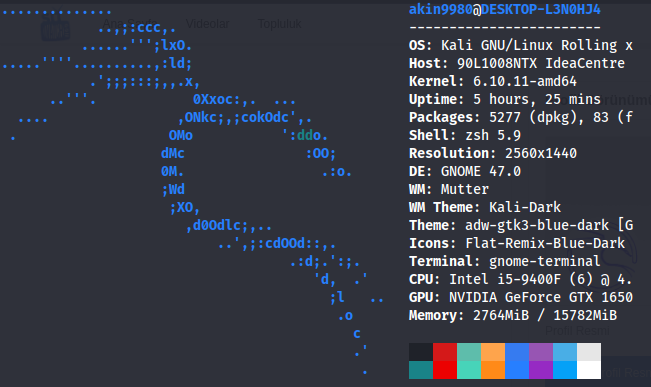This screenshot has width=651, height=387.
Task: Click the Theme value adw-gtk3-blue-dark
Action: (x=537, y=225)
